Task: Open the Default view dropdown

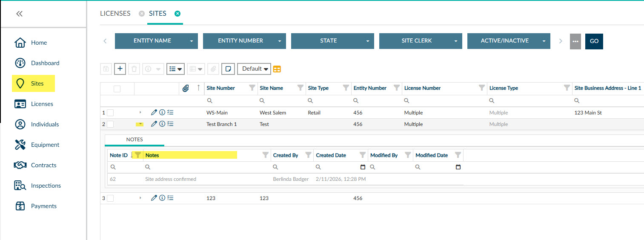Action: [254, 69]
